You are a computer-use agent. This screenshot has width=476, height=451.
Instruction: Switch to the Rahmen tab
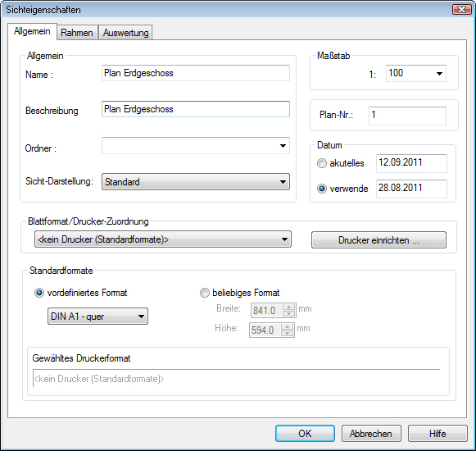[x=77, y=33]
